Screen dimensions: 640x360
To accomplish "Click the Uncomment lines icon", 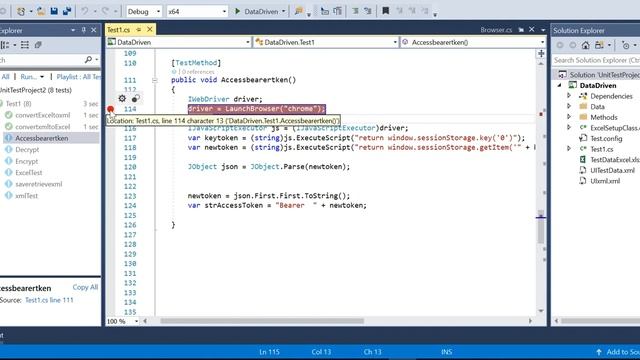I will 368,11.
